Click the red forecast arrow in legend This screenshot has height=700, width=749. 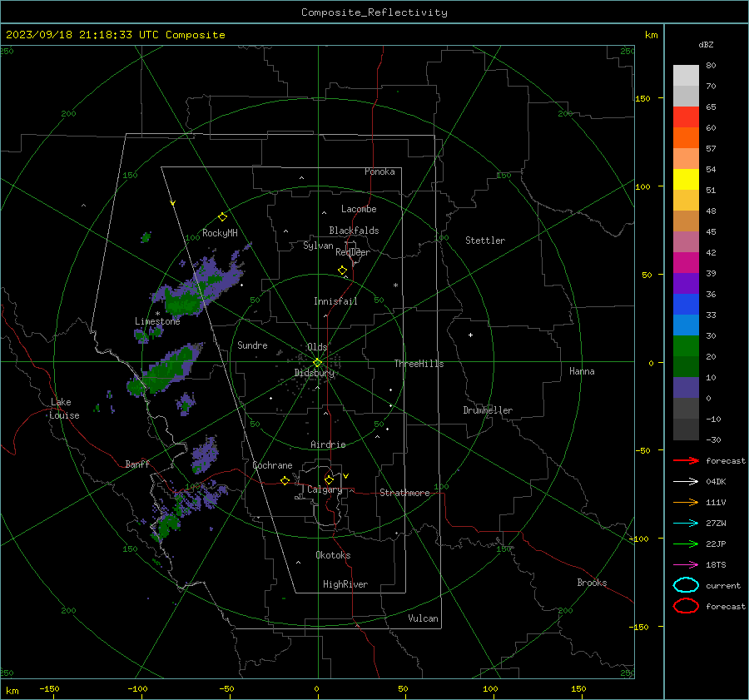(x=686, y=460)
